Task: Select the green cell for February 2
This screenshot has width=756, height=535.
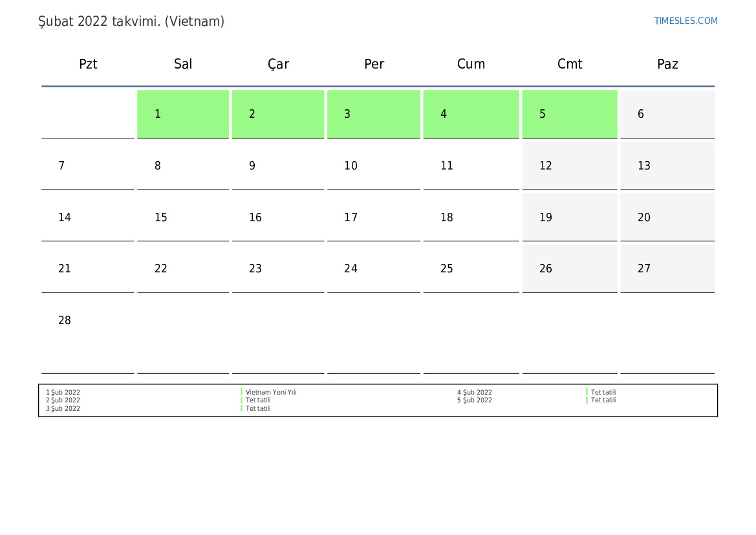Action: click(x=278, y=114)
